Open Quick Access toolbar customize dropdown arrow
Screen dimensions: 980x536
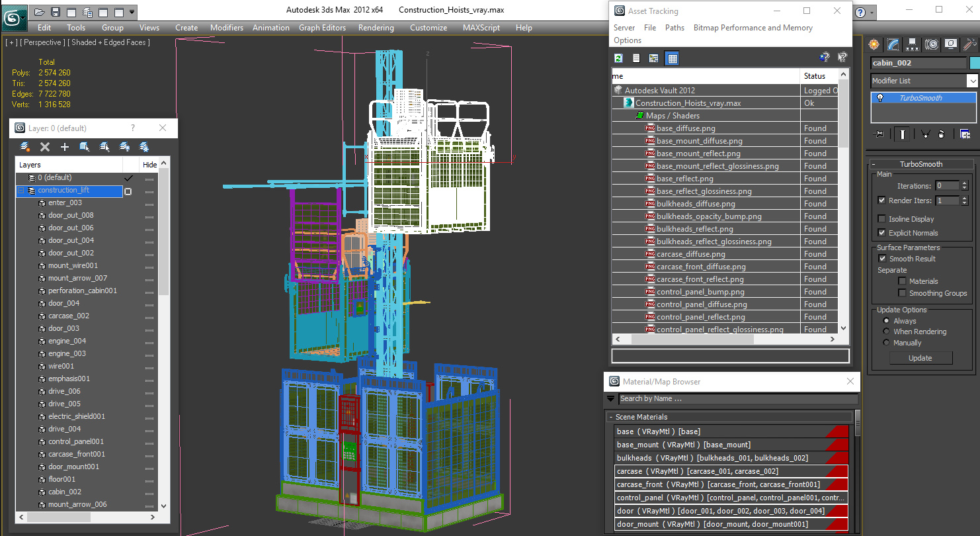pyautogui.click(x=132, y=12)
